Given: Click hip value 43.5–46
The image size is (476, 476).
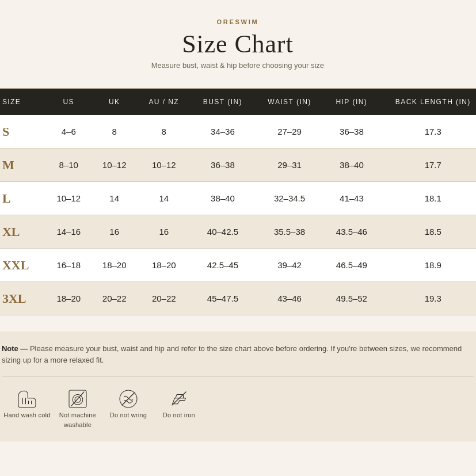Looking at the screenshot, I should [x=352, y=232].
